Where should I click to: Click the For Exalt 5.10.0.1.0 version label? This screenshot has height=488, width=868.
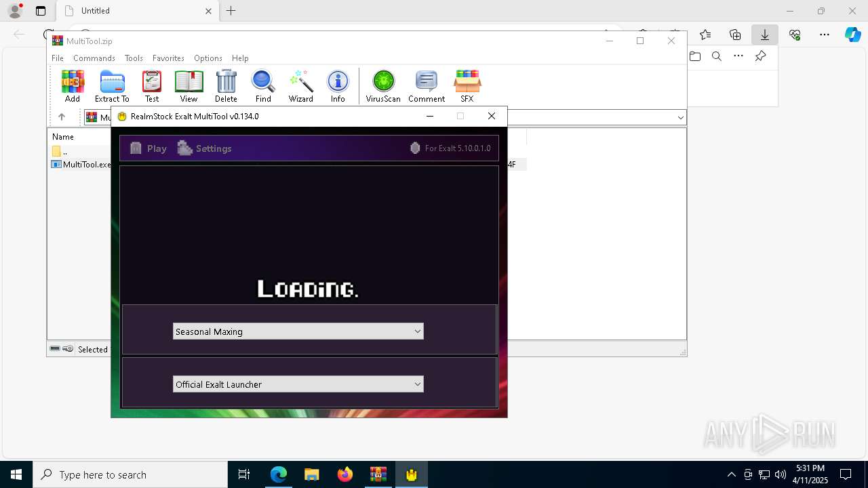[x=450, y=148]
